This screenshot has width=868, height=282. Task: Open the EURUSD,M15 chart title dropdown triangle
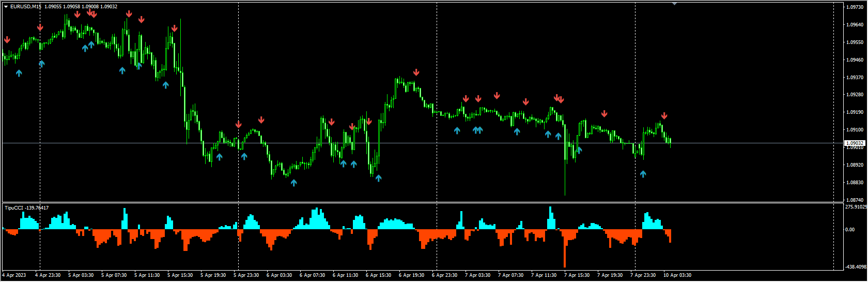point(6,7)
